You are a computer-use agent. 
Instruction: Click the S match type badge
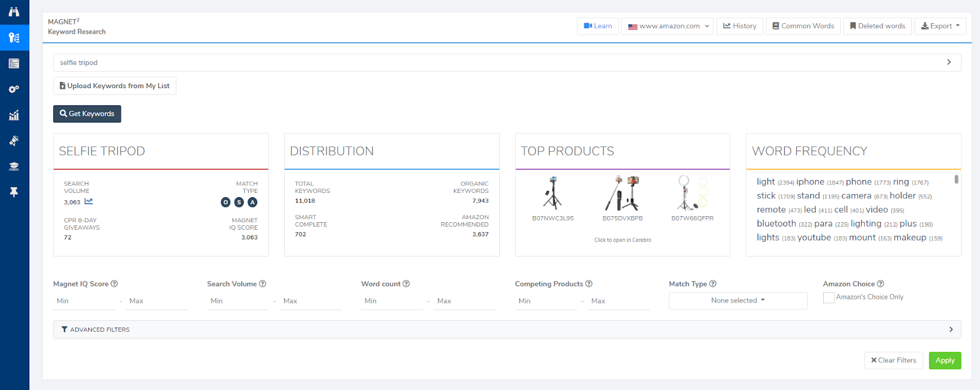pyautogui.click(x=239, y=202)
